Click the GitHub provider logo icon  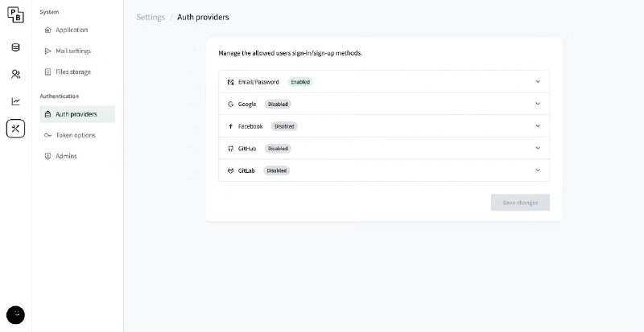coord(230,149)
